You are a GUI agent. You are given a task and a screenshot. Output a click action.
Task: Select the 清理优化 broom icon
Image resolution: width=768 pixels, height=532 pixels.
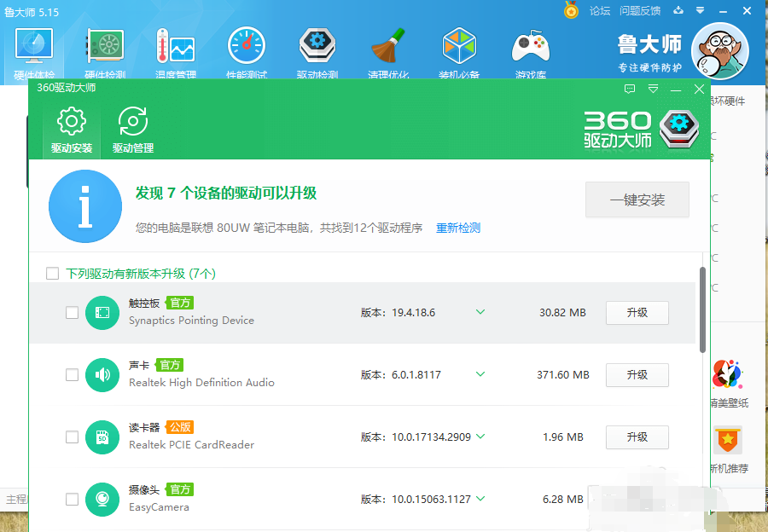pyautogui.click(x=388, y=47)
